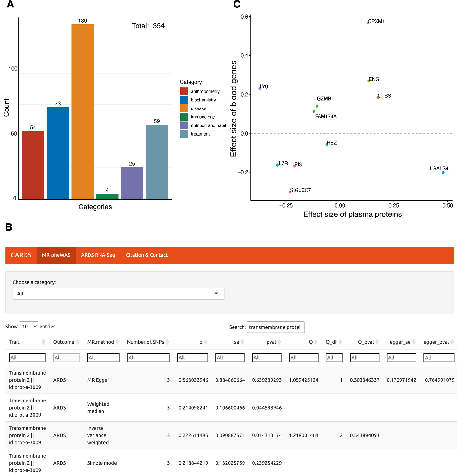The width and height of the screenshot is (457, 476).
Task: Click the Q_pval column filter box
Action: click(364, 358)
